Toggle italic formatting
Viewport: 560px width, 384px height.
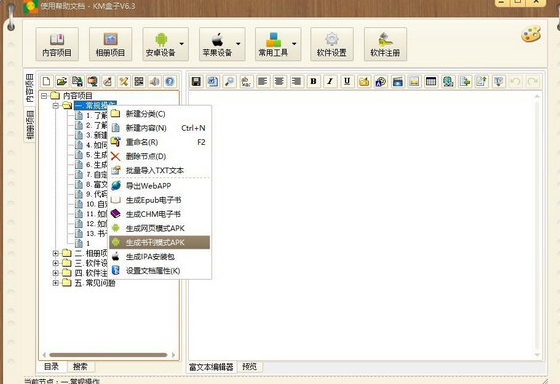click(330, 81)
